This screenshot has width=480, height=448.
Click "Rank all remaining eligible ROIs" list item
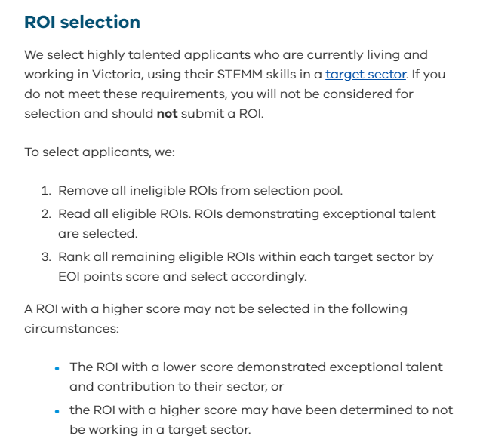[245, 256]
